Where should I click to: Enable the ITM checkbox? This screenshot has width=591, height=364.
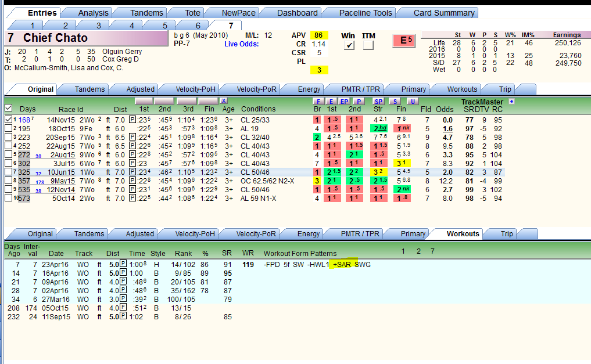point(368,45)
